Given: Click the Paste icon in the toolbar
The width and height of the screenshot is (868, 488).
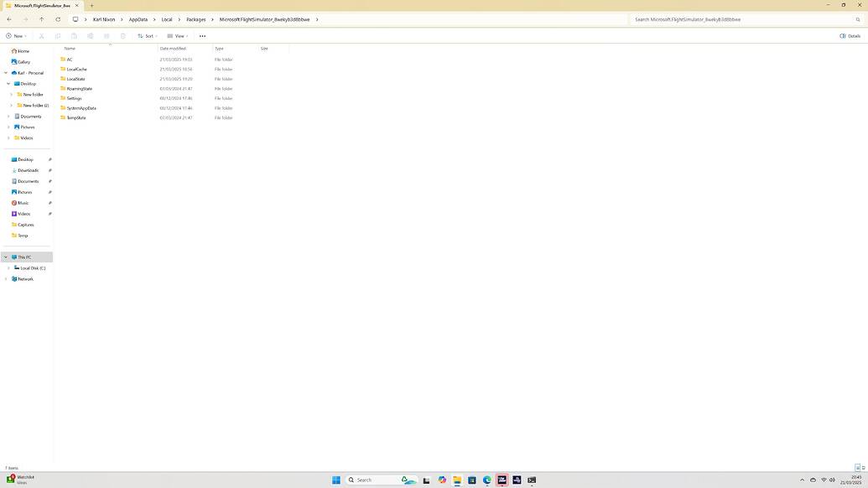Looking at the screenshot, I should pyautogui.click(x=73, y=36).
